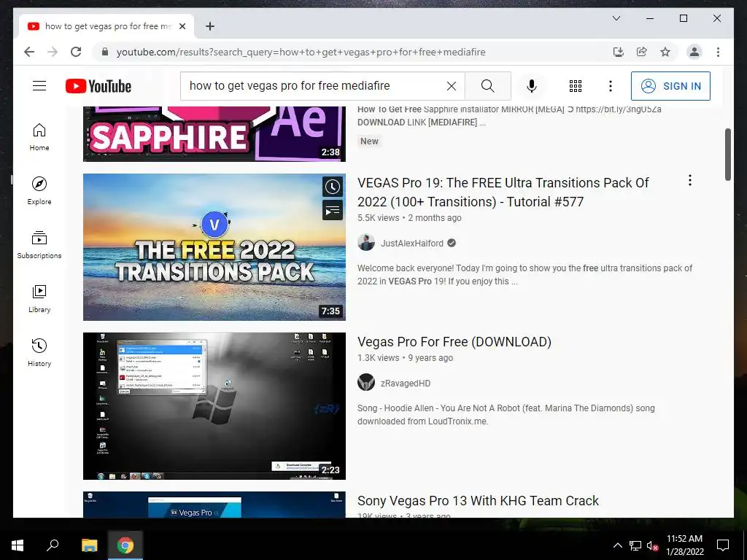Click the SIGN IN button
Viewport: 747px width, 560px height.
coord(671,86)
